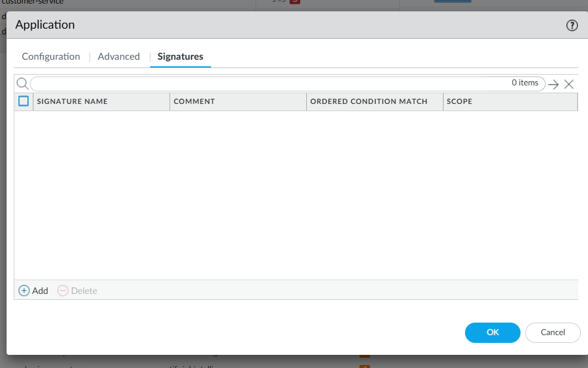Screen dimensions: 588x368
Task: Confirm changes with the OK button
Action: pos(492,333)
